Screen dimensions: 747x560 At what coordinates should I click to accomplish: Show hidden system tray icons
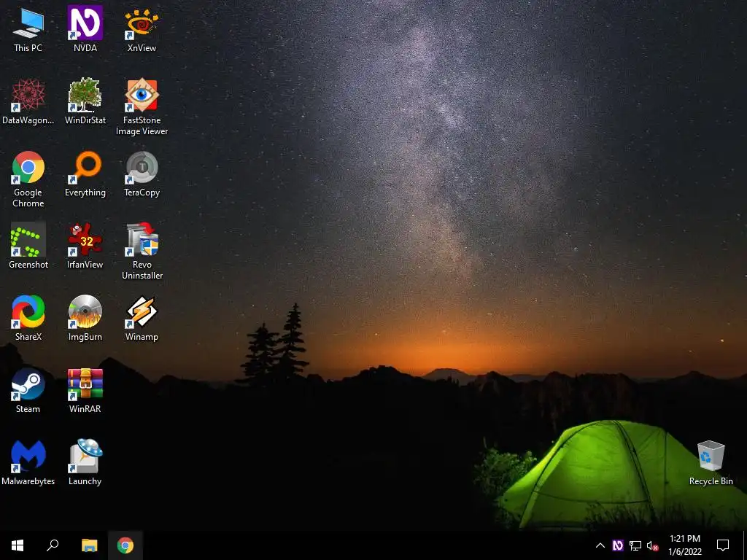point(600,545)
